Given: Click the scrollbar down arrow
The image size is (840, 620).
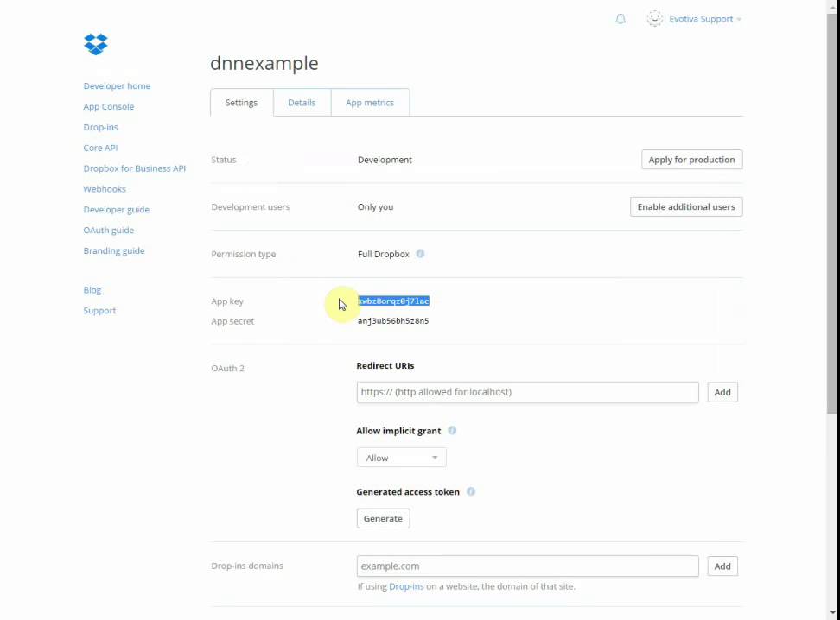Looking at the screenshot, I should coord(832,612).
